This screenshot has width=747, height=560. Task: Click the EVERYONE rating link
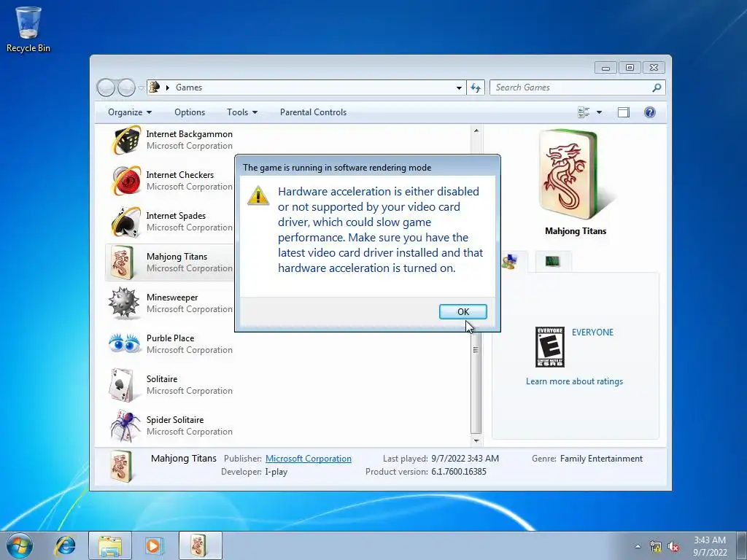point(592,332)
